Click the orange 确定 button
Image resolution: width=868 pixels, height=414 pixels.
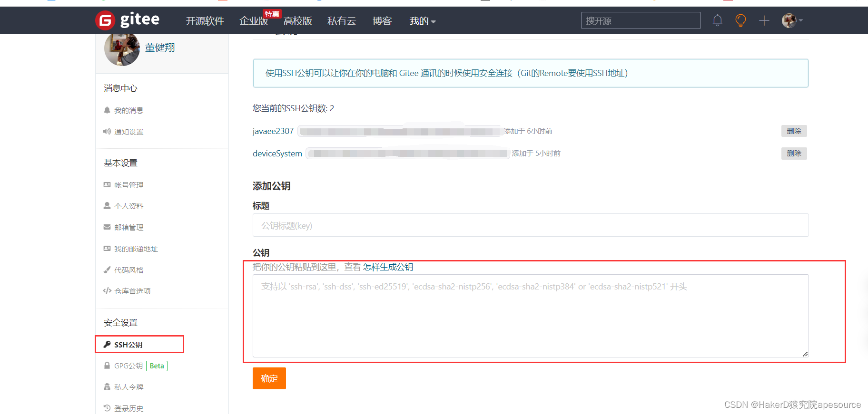[x=269, y=378]
